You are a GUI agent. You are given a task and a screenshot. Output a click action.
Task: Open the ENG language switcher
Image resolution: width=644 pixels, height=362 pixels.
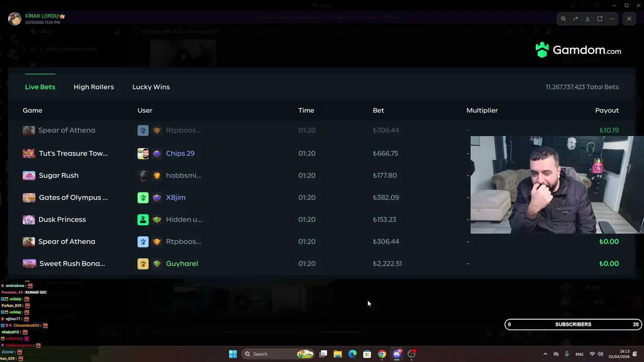pos(580,354)
